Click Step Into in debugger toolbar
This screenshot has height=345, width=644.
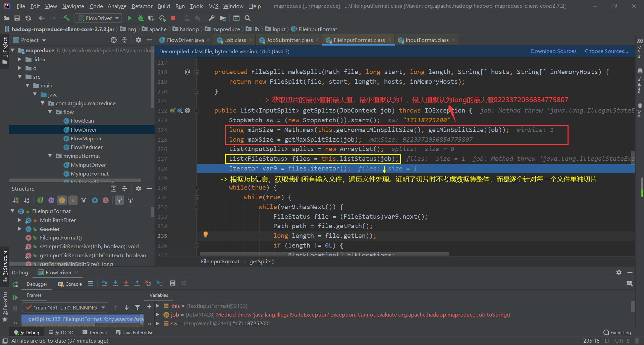point(115,283)
